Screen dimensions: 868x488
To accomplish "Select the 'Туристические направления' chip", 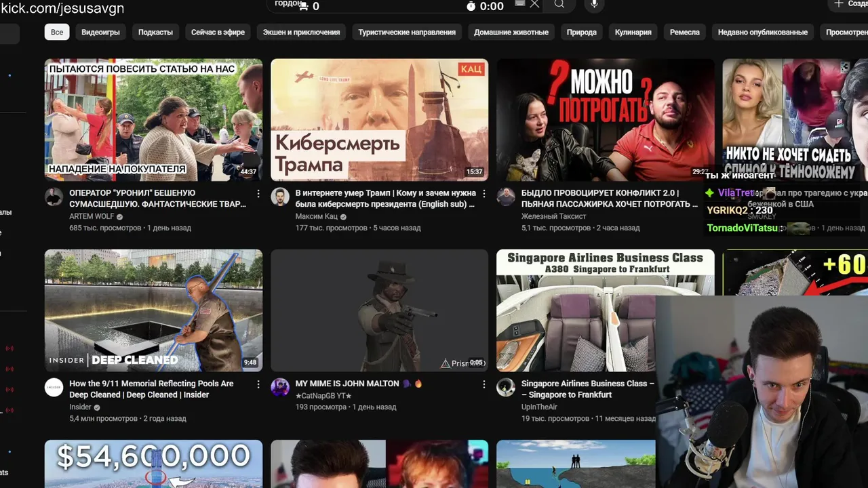I will point(407,32).
